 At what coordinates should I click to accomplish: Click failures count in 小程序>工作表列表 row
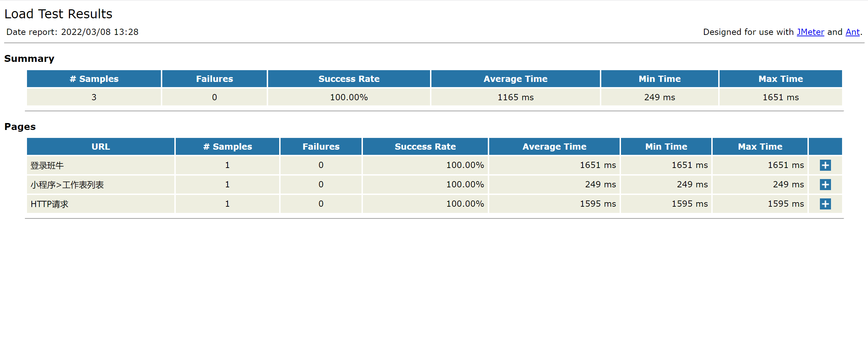coord(321,185)
